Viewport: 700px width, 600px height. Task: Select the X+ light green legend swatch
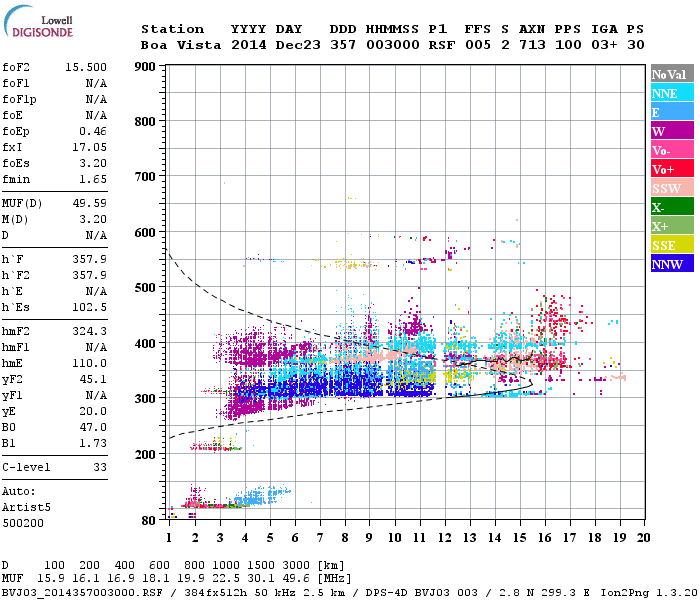tap(672, 226)
